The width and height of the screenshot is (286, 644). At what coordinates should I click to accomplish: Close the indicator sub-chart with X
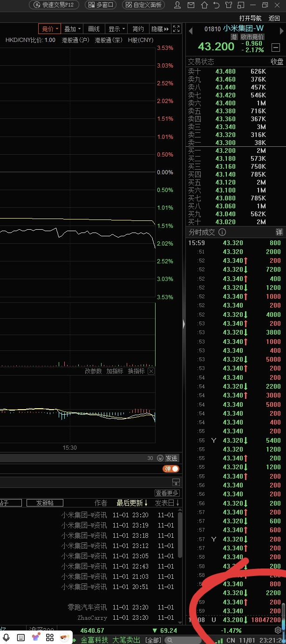click(x=150, y=371)
